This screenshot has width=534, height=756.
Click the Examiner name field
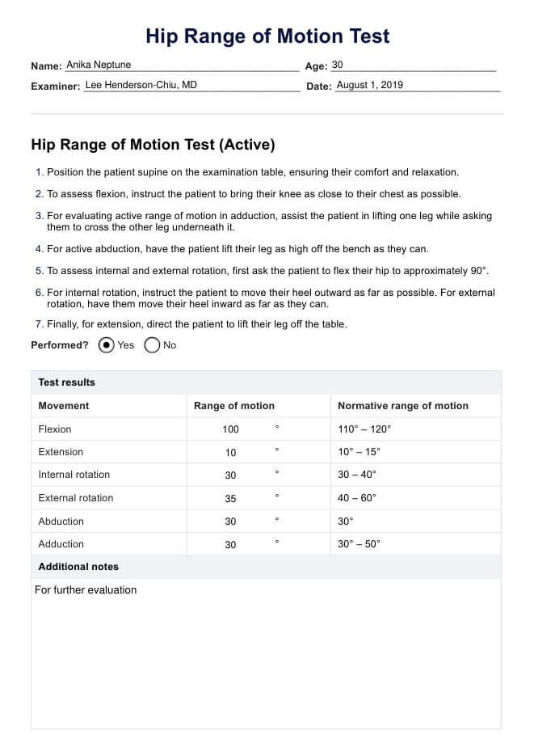point(191,85)
